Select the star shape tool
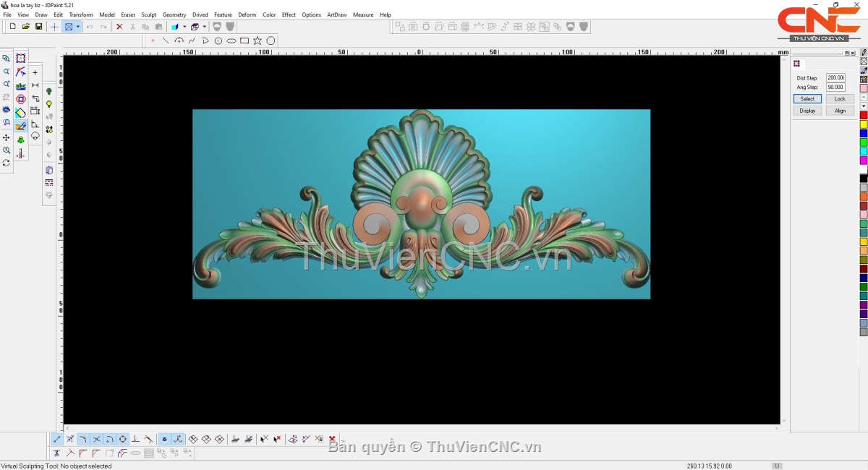Image resolution: width=868 pixels, height=470 pixels. point(258,40)
